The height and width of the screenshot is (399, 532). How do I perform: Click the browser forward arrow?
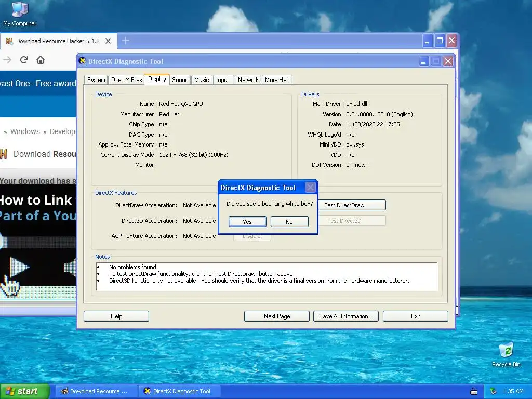coord(7,60)
